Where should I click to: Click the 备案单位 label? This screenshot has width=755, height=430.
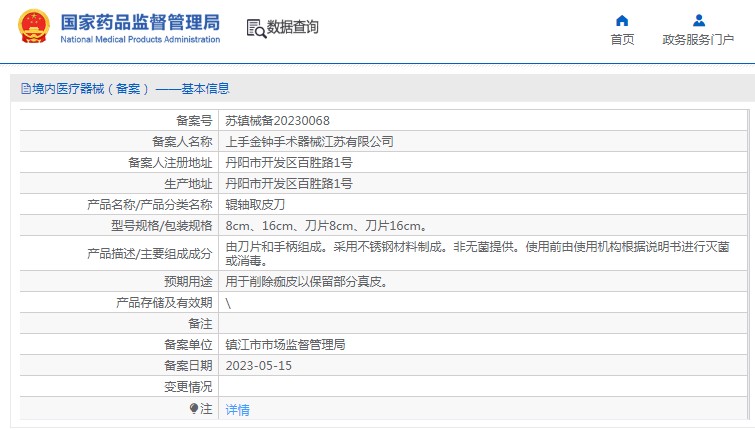pos(188,345)
